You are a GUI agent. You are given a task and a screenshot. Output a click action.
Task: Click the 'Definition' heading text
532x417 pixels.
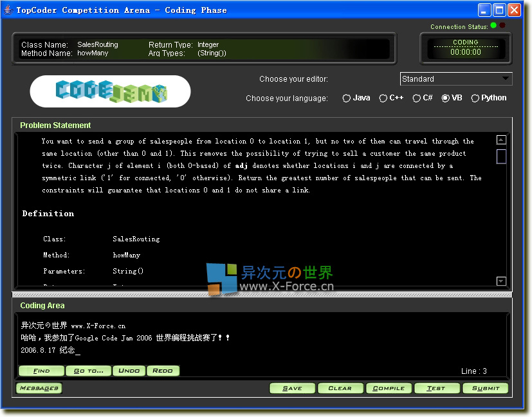pyautogui.click(x=48, y=214)
